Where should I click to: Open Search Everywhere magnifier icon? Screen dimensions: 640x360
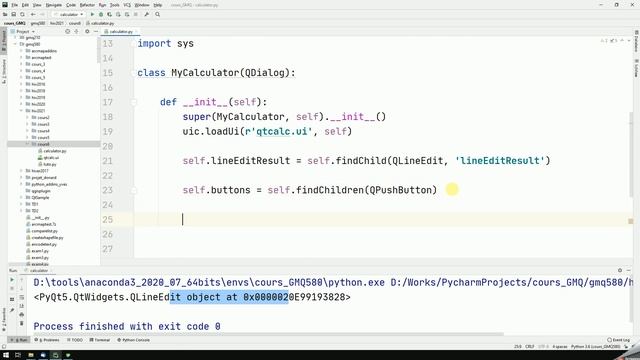point(158,14)
